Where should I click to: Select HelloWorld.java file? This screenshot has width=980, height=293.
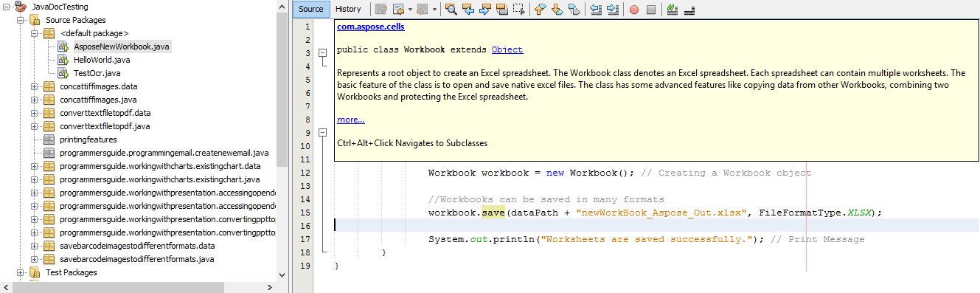point(102,60)
